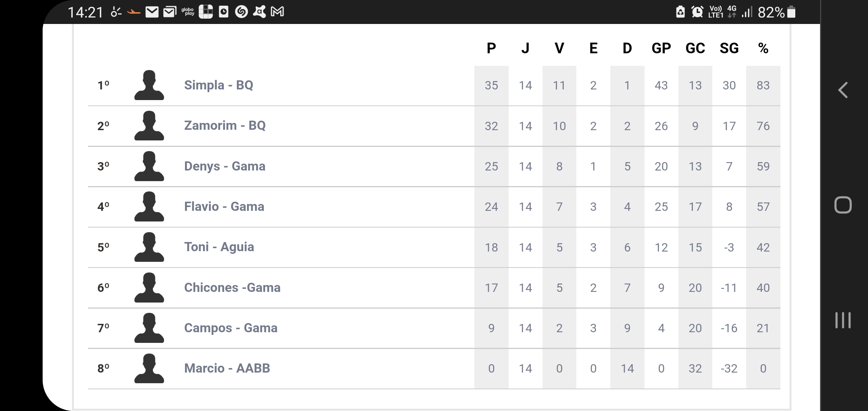Screen dimensions: 868x411
Task: Open the Simpla - BQ player link
Action: (219, 85)
